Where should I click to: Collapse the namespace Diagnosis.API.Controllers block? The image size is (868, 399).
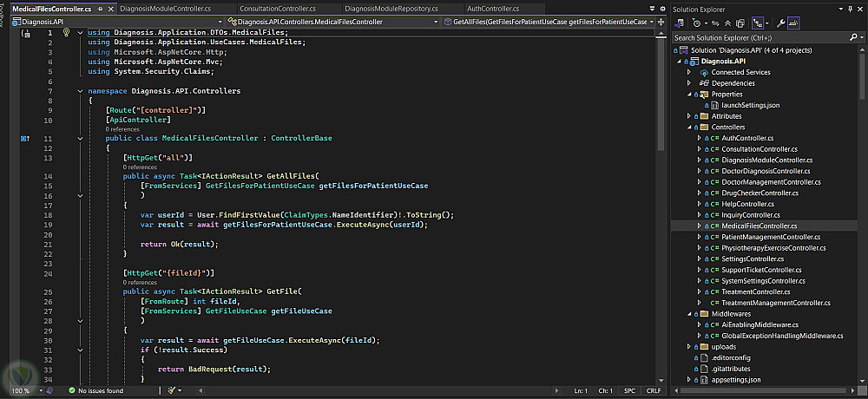80,91
